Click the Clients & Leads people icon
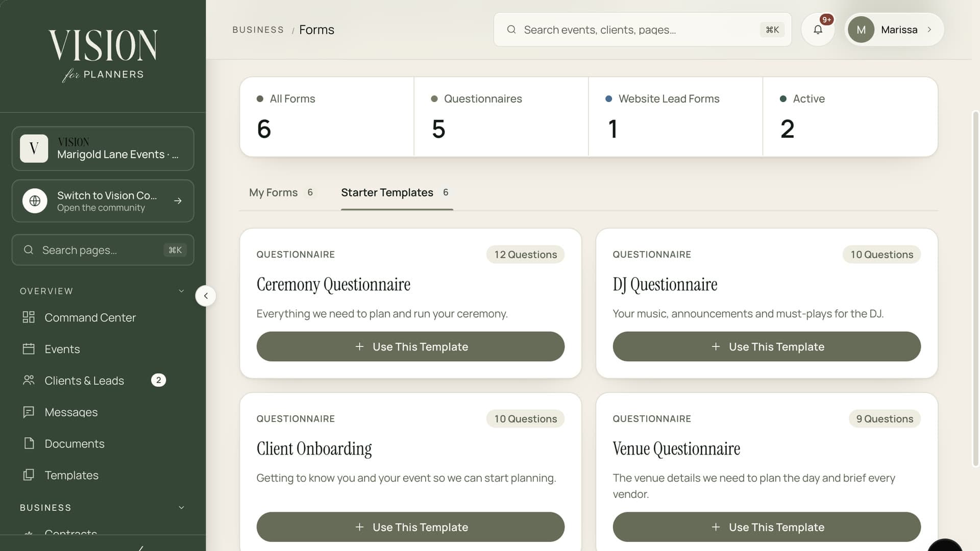 tap(29, 381)
